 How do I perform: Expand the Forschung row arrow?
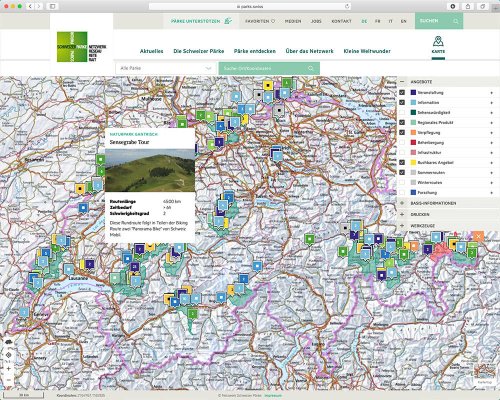[x=492, y=193]
